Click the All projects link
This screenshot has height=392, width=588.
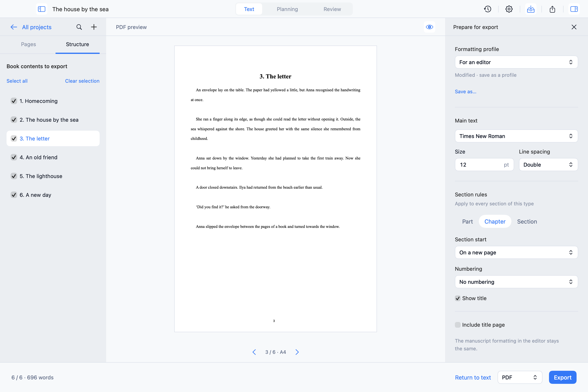[37, 27]
